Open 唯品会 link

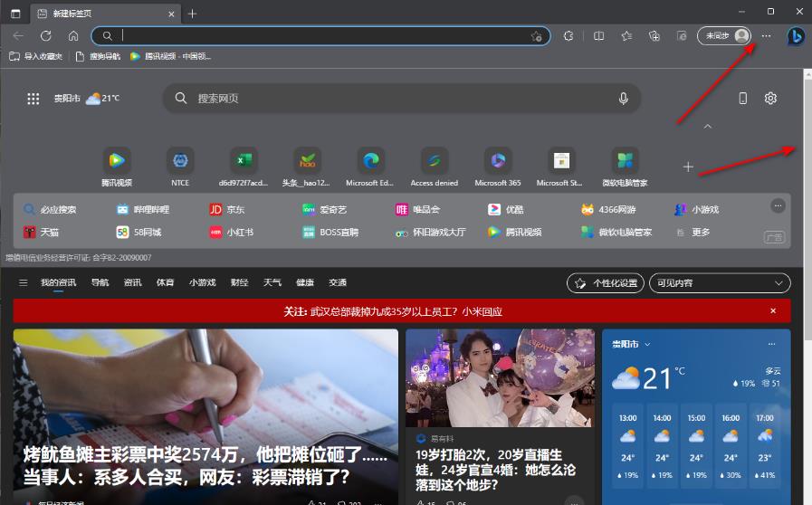tap(418, 209)
